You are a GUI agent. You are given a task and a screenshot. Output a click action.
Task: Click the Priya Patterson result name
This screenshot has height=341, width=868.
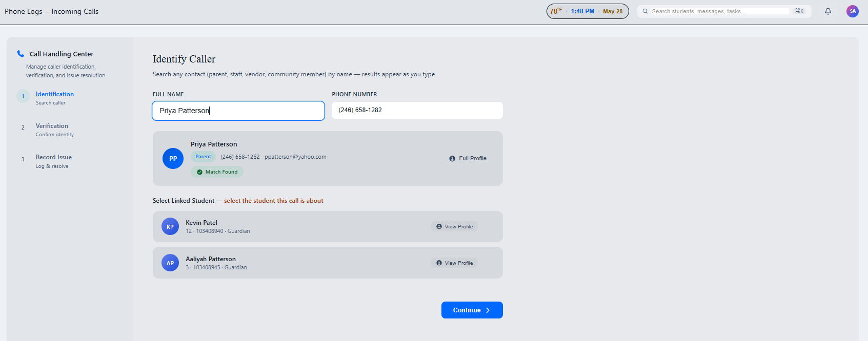[214, 144]
